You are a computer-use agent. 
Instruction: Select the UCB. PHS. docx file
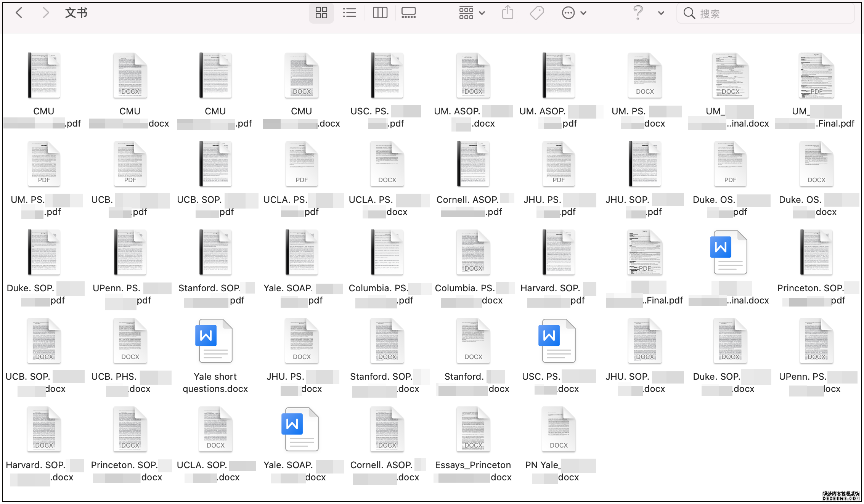pyautogui.click(x=130, y=341)
